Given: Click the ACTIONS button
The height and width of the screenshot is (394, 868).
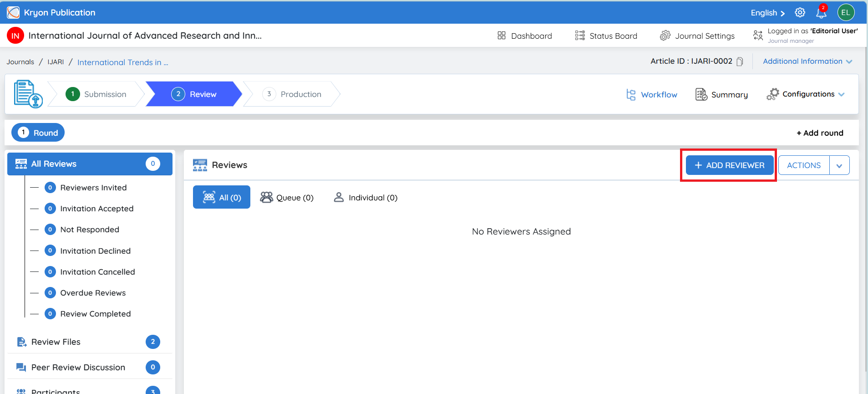Looking at the screenshot, I should click(804, 165).
